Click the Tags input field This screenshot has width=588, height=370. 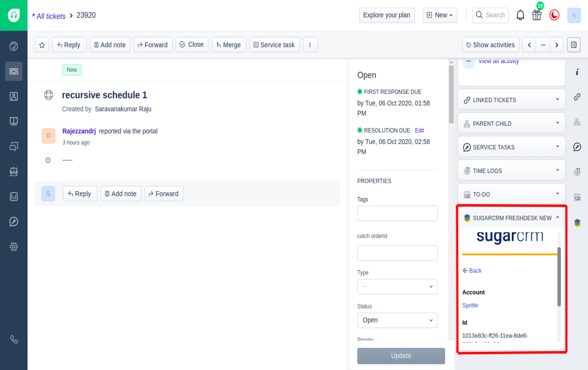397,213
